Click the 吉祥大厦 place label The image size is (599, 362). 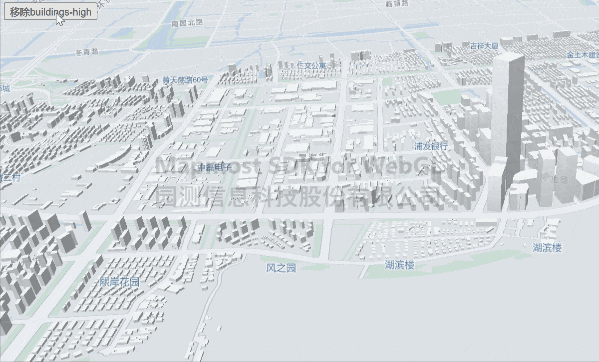[484, 46]
